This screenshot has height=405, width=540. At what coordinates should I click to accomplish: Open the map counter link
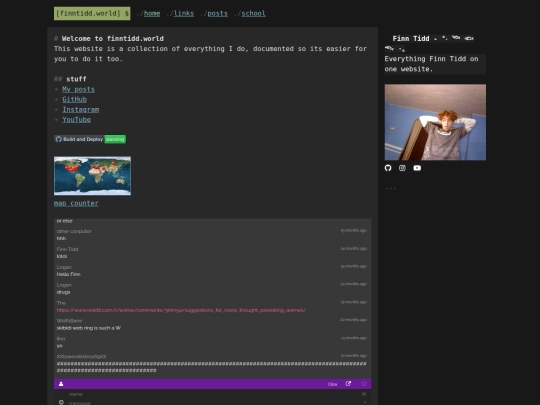coord(76,203)
